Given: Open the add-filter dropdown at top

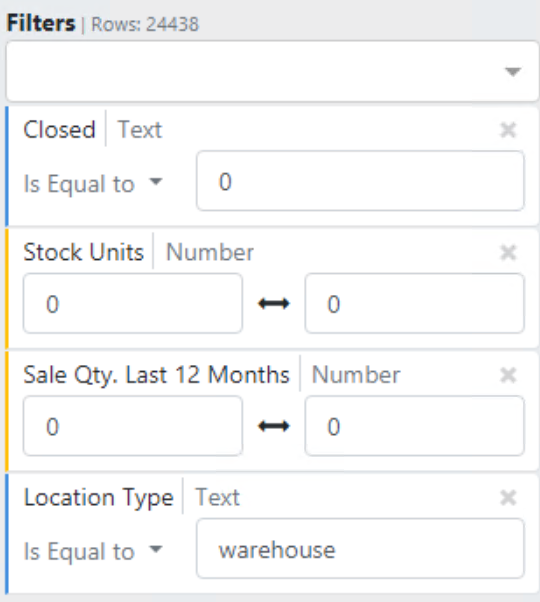Looking at the screenshot, I should [x=272, y=71].
